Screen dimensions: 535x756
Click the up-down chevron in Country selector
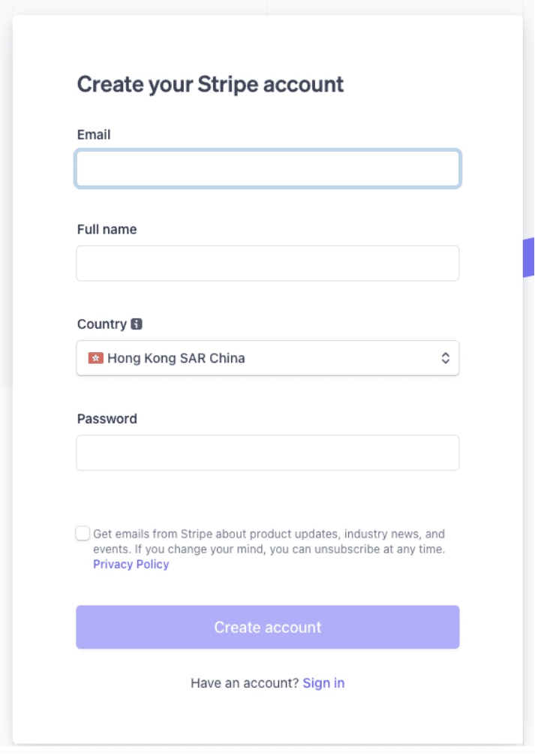445,358
